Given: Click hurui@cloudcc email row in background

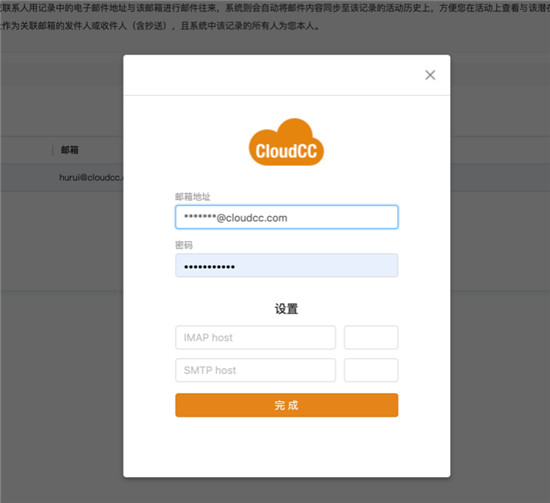Looking at the screenshot, I should click(91, 177).
